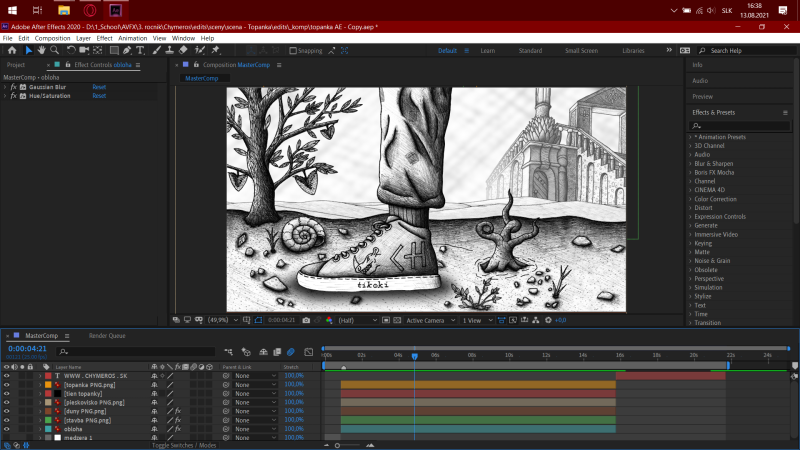The width and height of the screenshot is (800, 450).
Task: Select the Unified Camera tool
Action: [84, 50]
